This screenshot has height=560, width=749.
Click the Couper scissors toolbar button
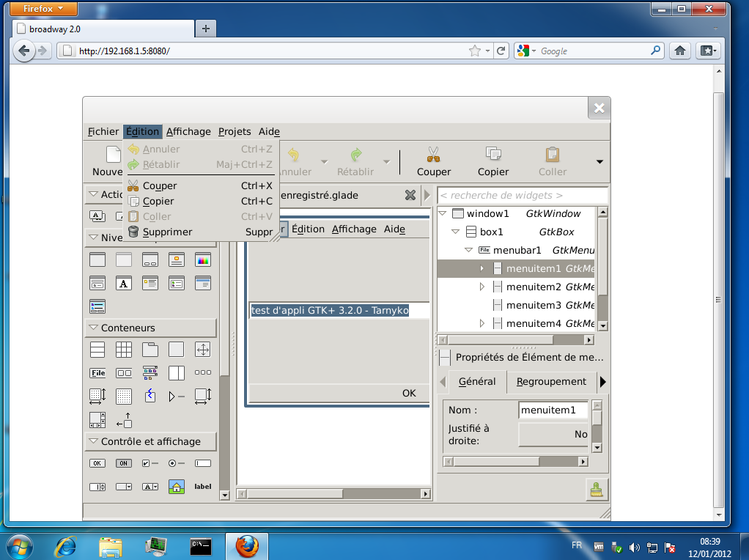[433, 161]
